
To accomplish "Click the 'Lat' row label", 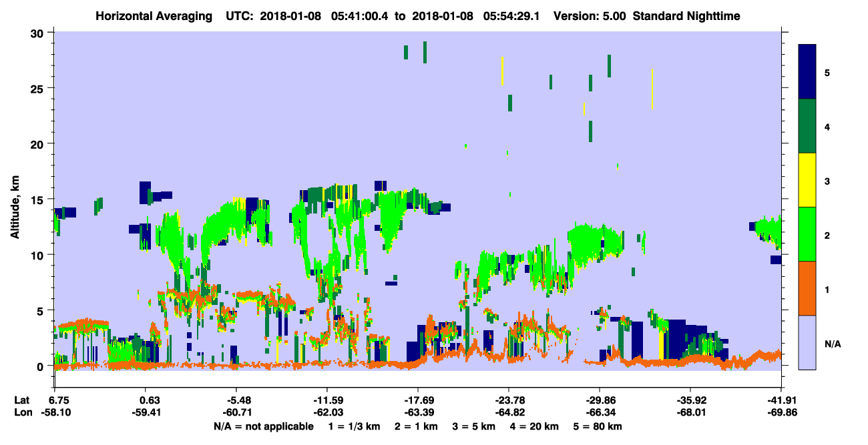I will click(x=22, y=400).
